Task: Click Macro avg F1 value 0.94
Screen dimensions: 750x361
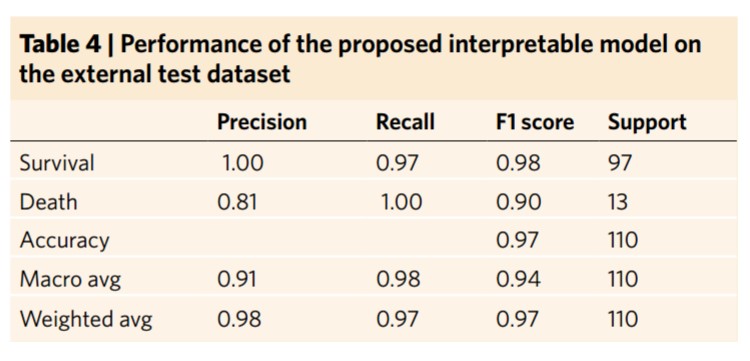Action: pyautogui.click(x=518, y=279)
